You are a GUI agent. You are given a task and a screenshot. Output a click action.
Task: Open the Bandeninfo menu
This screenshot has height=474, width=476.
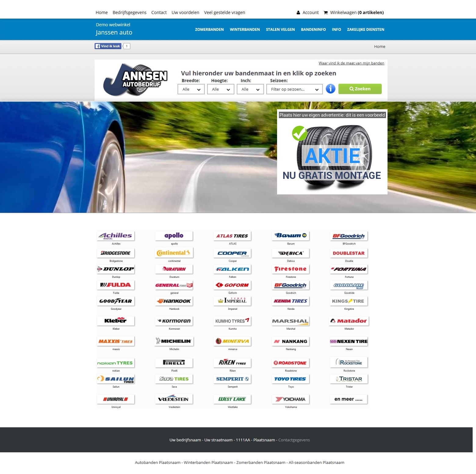tap(313, 30)
